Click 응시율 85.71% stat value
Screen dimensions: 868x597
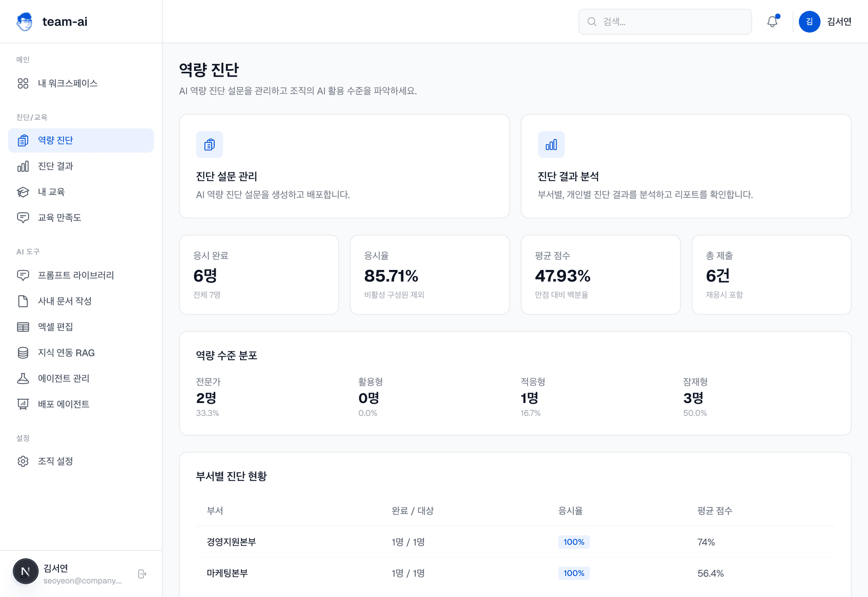point(391,275)
